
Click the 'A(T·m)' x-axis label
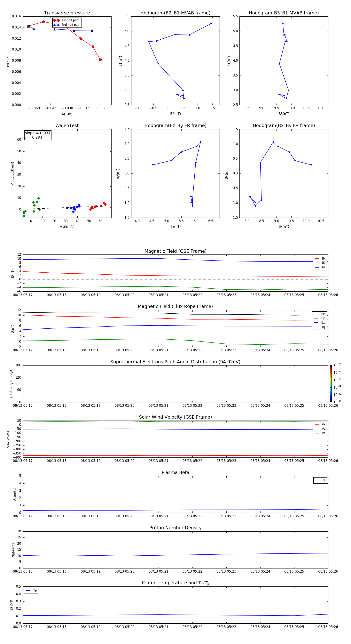[67, 114]
